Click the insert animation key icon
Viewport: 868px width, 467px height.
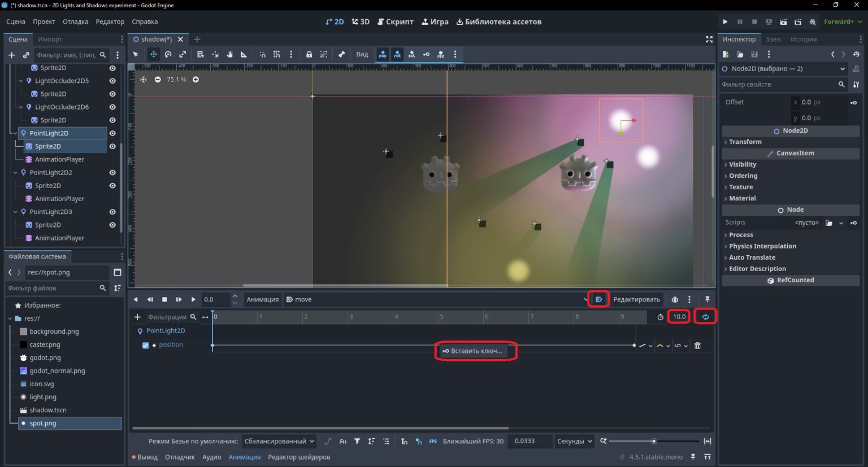pyautogui.click(x=426, y=54)
